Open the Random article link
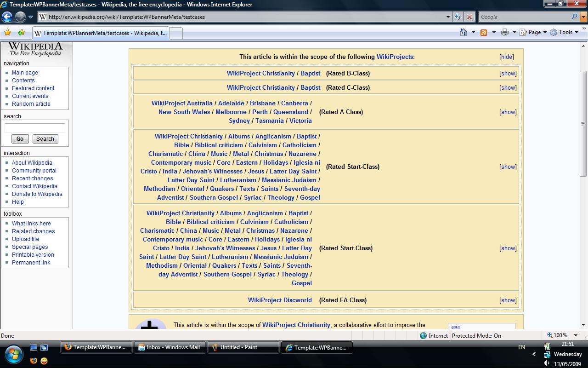Image resolution: width=588 pixels, height=368 pixels. [x=31, y=104]
